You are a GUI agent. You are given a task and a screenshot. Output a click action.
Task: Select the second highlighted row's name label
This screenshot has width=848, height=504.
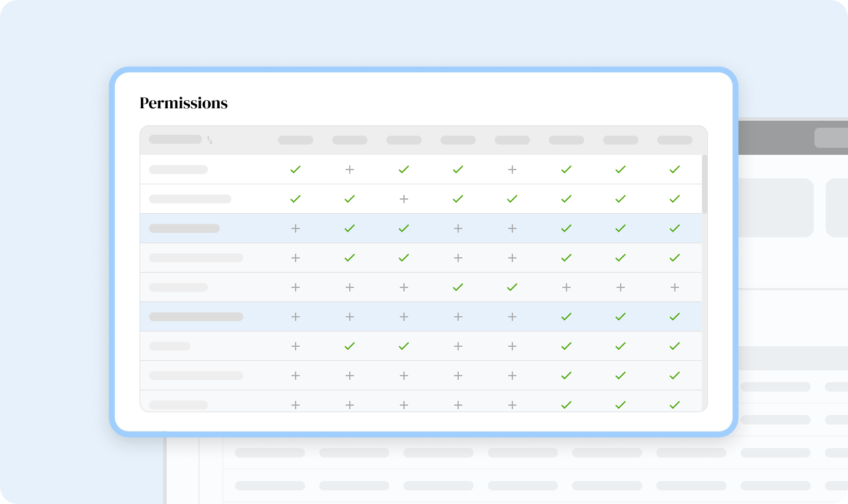tap(196, 317)
